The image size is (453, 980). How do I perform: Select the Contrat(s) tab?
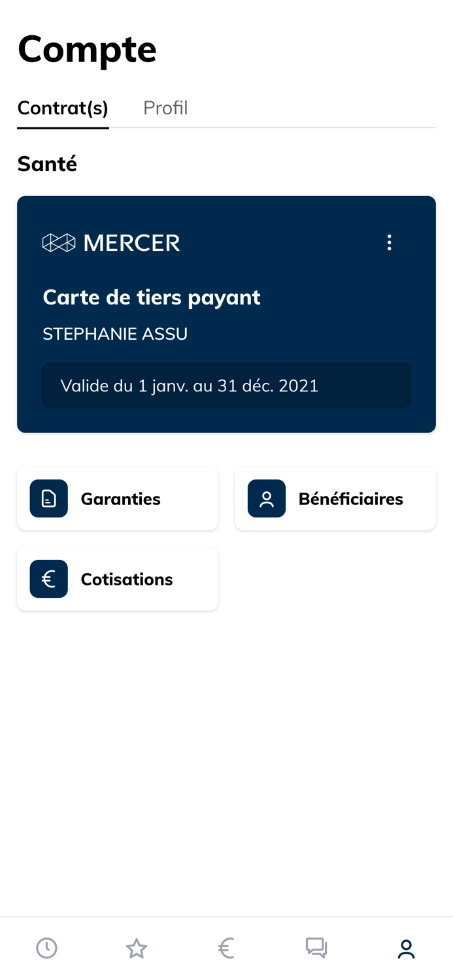point(63,108)
